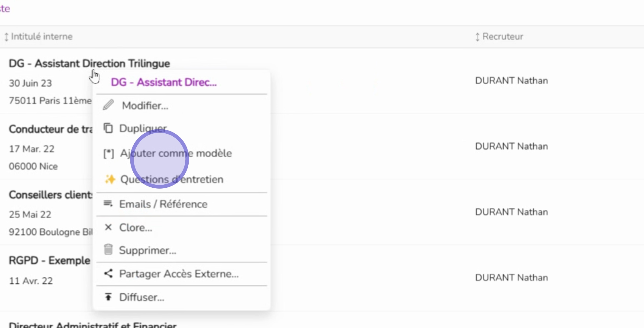
Task: Click the upload icon beside Diffuser
Action: tap(108, 297)
